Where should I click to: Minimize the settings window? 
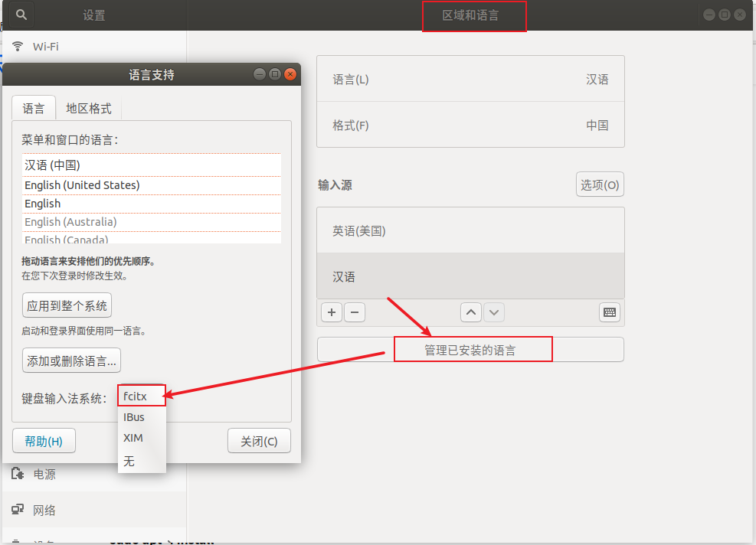tap(709, 15)
